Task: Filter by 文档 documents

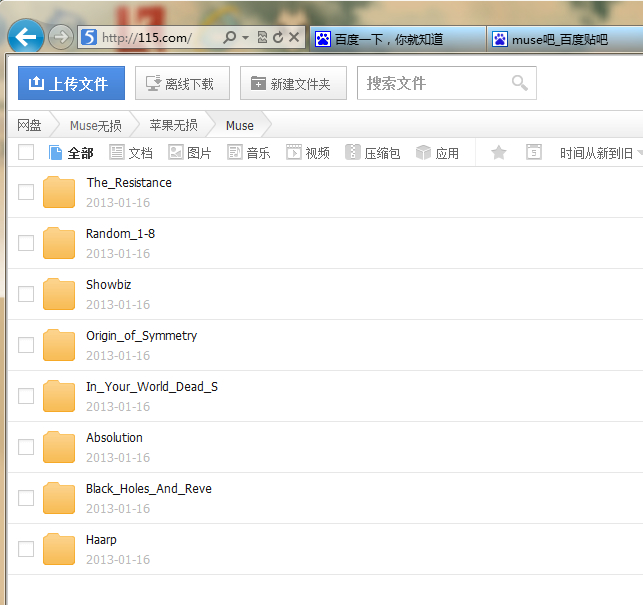Action: pyautogui.click(x=131, y=153)
